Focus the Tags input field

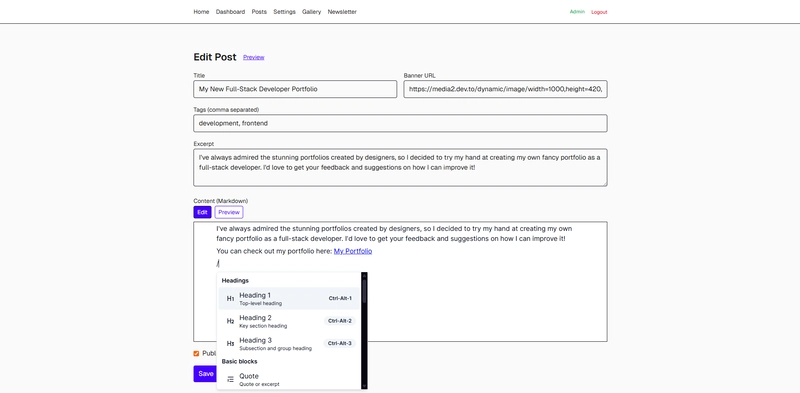coord(400,123)
